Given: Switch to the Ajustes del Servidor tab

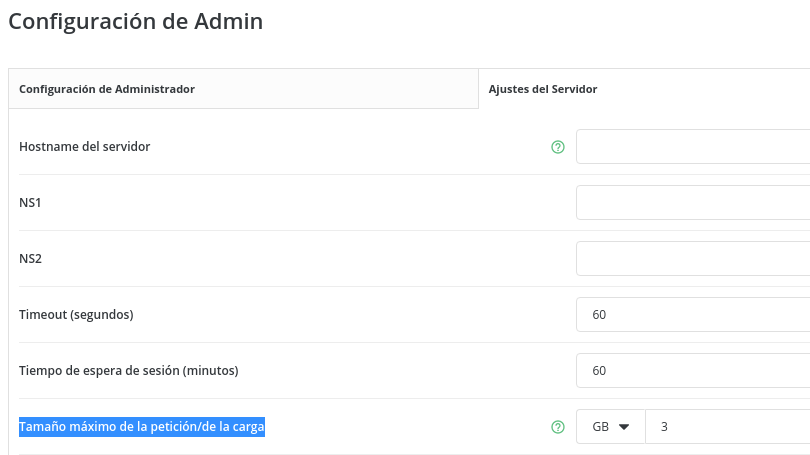Looking at the screenshot, I should click(x=543, y=89).
